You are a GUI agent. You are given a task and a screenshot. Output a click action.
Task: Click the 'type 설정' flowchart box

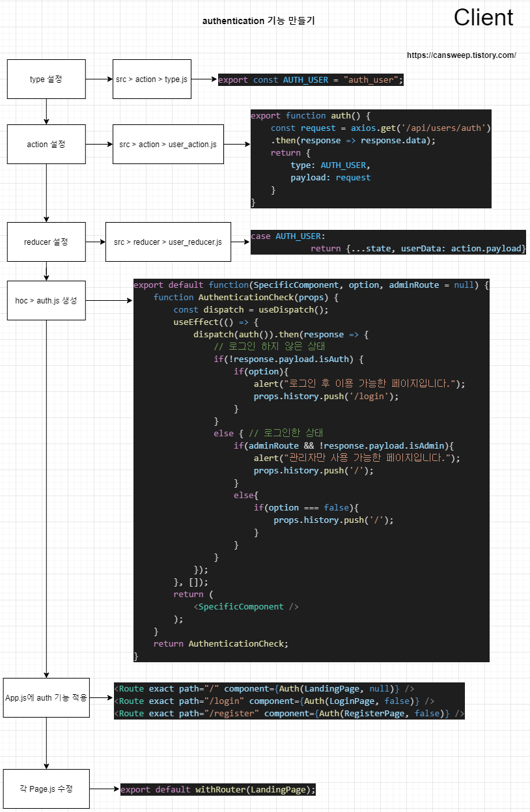[x=46, y=79]
